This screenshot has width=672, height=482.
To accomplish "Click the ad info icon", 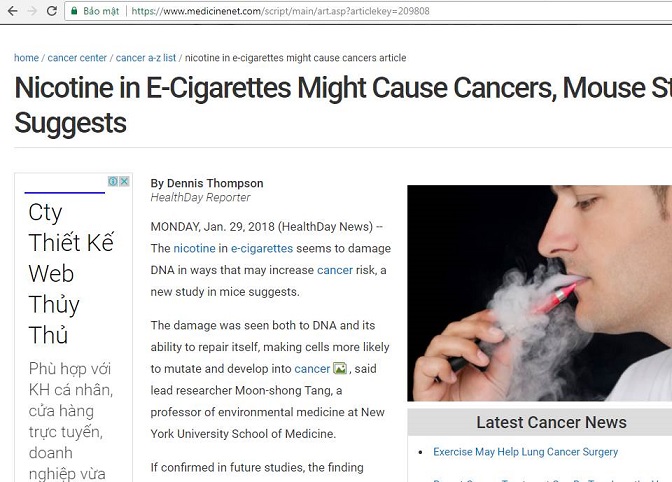I will point(113,181).
